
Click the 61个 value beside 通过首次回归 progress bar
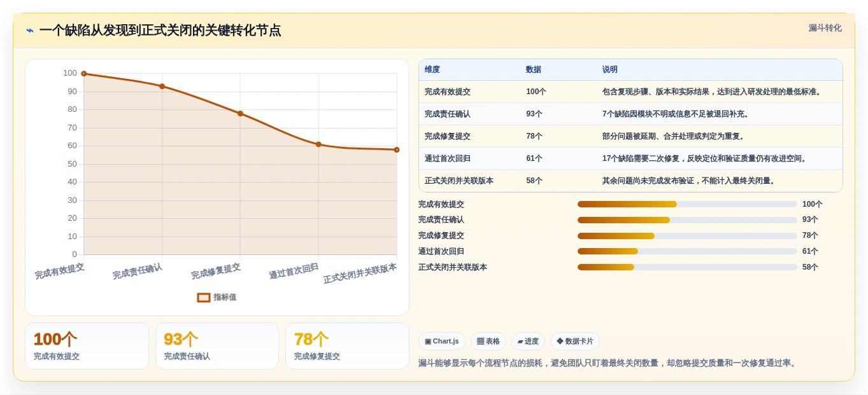810,251
